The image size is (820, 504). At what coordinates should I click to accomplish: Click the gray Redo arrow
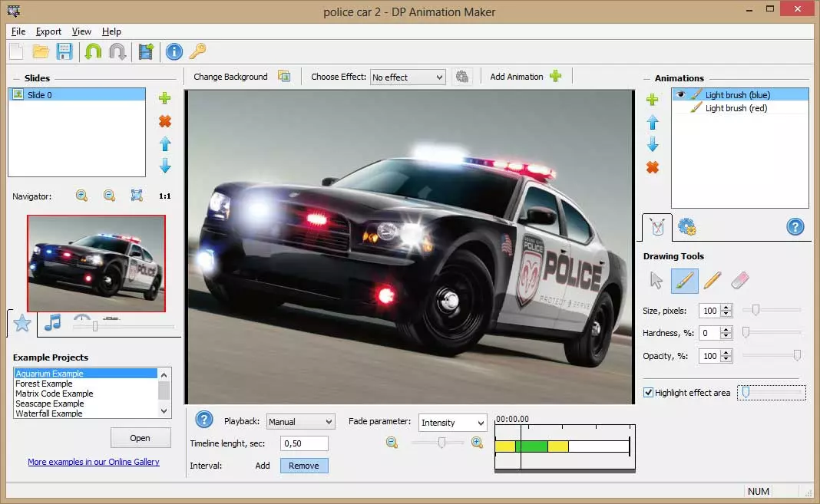click(x=117, y=51)
